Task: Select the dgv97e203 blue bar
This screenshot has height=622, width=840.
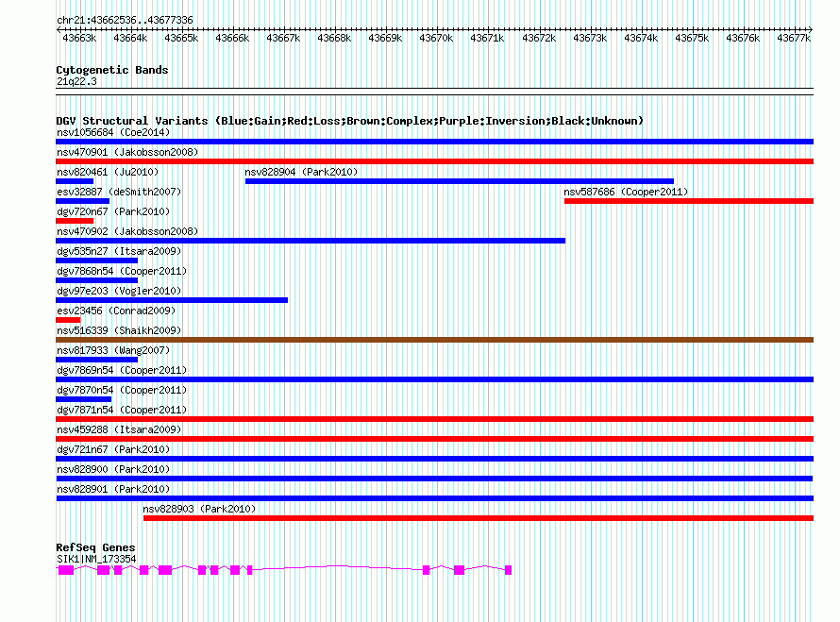Action: pyautogui.click(x=172, y=300)
